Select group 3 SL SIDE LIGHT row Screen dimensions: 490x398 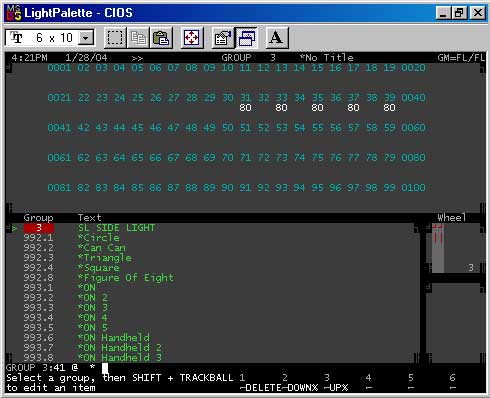(213, 228)
